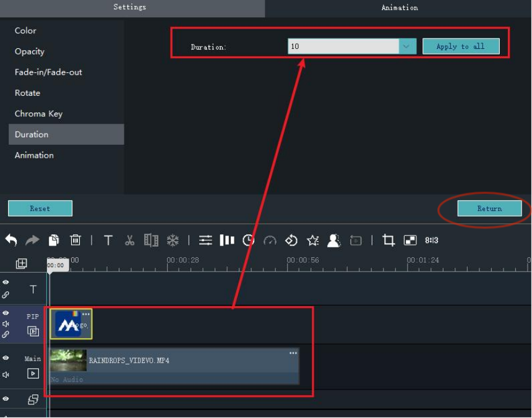
Task: Open the Duration value dropdown
Action: [x=407, y=46]
